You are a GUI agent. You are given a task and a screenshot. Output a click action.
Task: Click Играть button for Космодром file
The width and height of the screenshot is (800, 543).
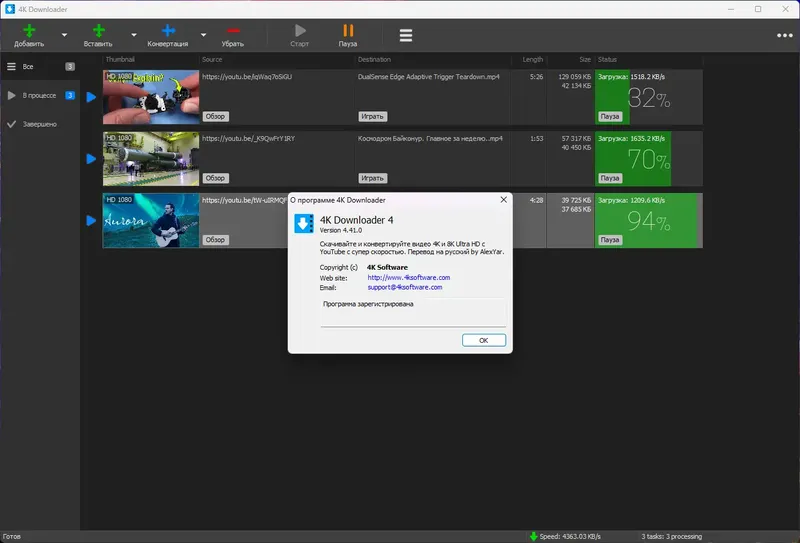[x=372, y=178]
